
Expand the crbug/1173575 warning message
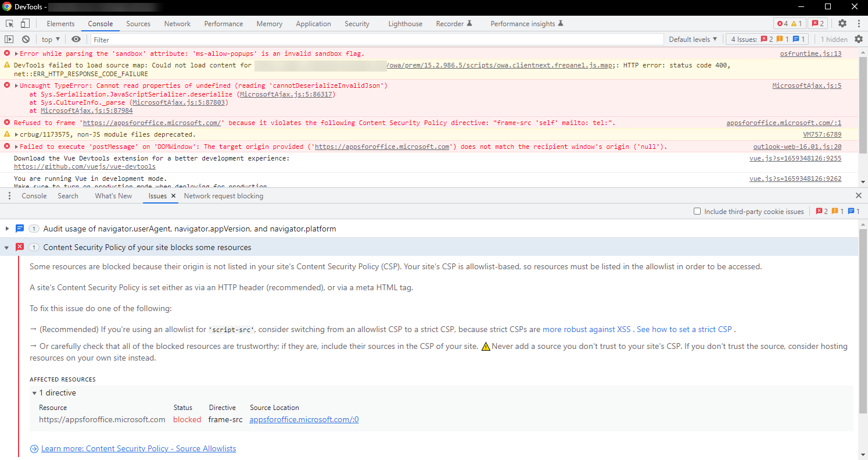point(17,134)
